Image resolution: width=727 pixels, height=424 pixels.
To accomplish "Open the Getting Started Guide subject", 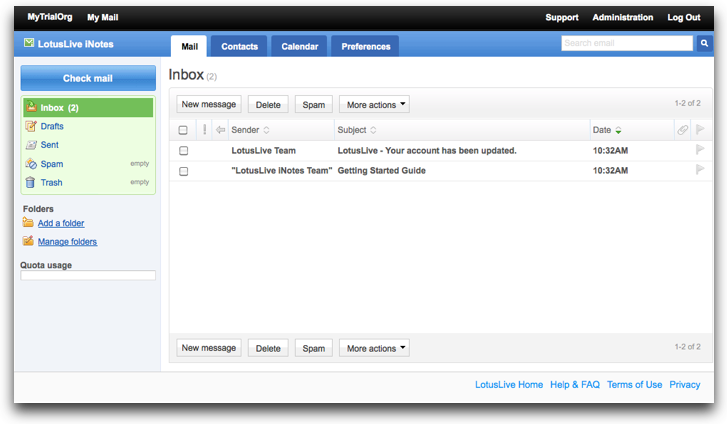I will coord(382,170).
